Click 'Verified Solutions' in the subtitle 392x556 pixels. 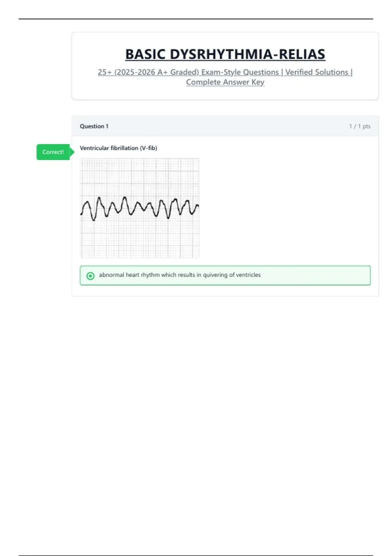point(317,72)
